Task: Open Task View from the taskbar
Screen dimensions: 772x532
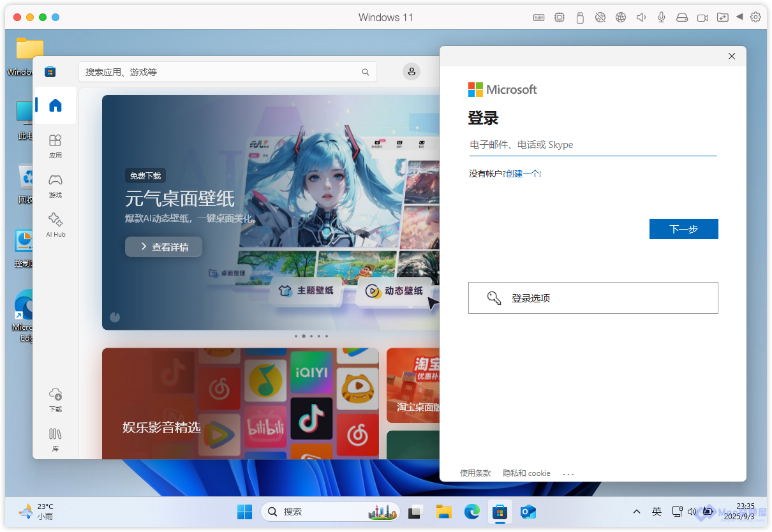Action: click(416, 512)
